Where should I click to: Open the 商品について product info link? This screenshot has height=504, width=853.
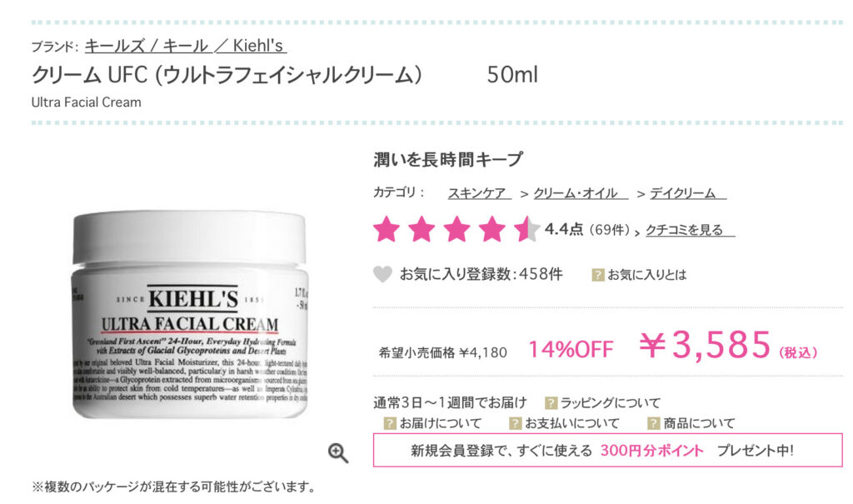tap(699, 423)
